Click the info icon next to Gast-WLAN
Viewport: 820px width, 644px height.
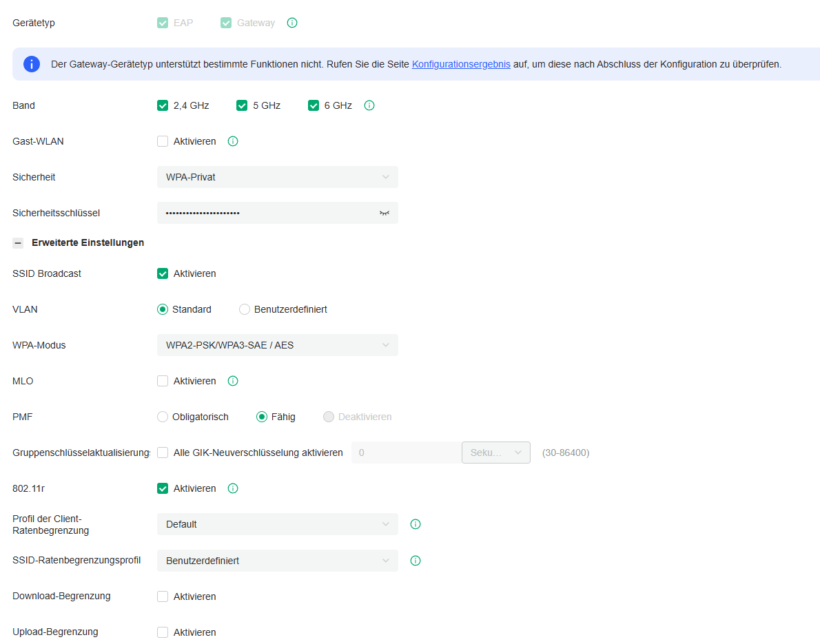(x=232, y=141)
